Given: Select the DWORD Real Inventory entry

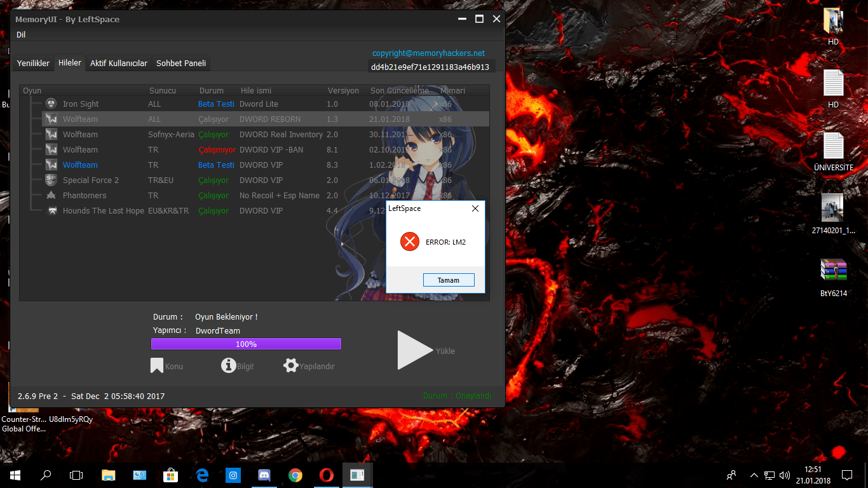Looking at the screenshot, I should (281, 134).
